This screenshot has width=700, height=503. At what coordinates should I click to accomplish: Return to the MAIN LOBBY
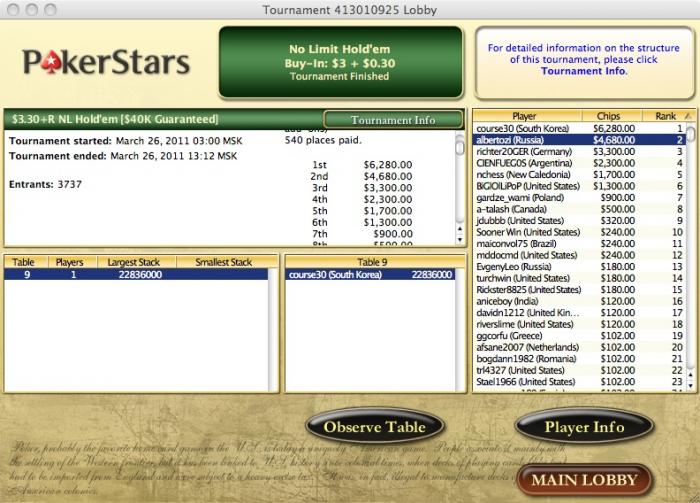pos(584,480)
